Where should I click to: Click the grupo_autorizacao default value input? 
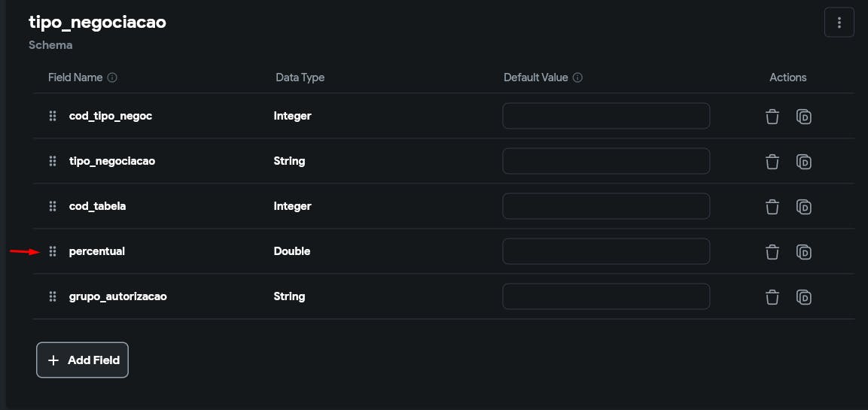point(606,296)
